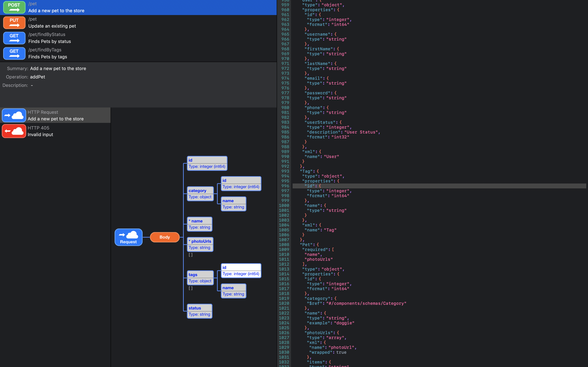Click the addPet operation label
The width and height of the screenshot is (588, 367).
point(37,77)
